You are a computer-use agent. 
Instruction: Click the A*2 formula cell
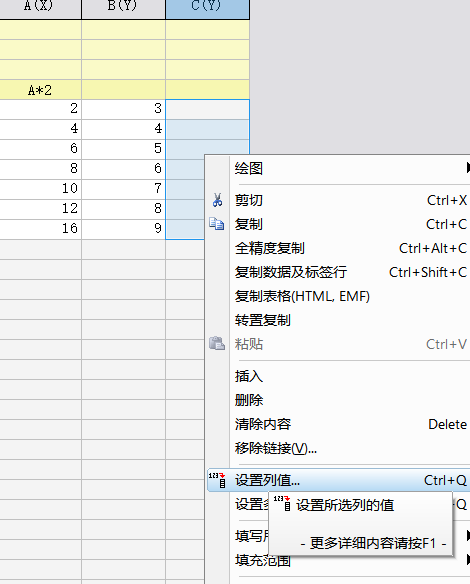click(40, 90)
